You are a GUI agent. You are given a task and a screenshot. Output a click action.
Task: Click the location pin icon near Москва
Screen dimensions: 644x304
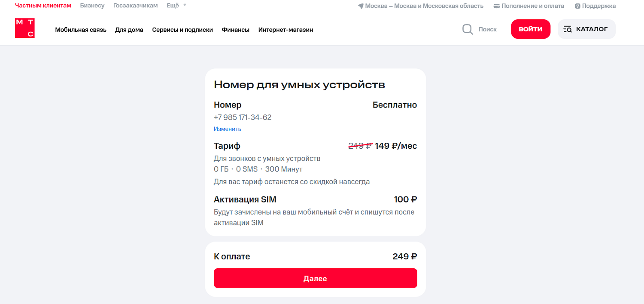pos(360,6)
